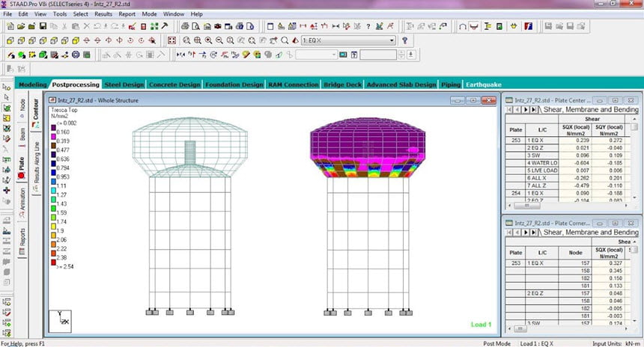Select the first yellow cube view icon
The width and height of the screenshot is (644, 347).
(10, 40)
